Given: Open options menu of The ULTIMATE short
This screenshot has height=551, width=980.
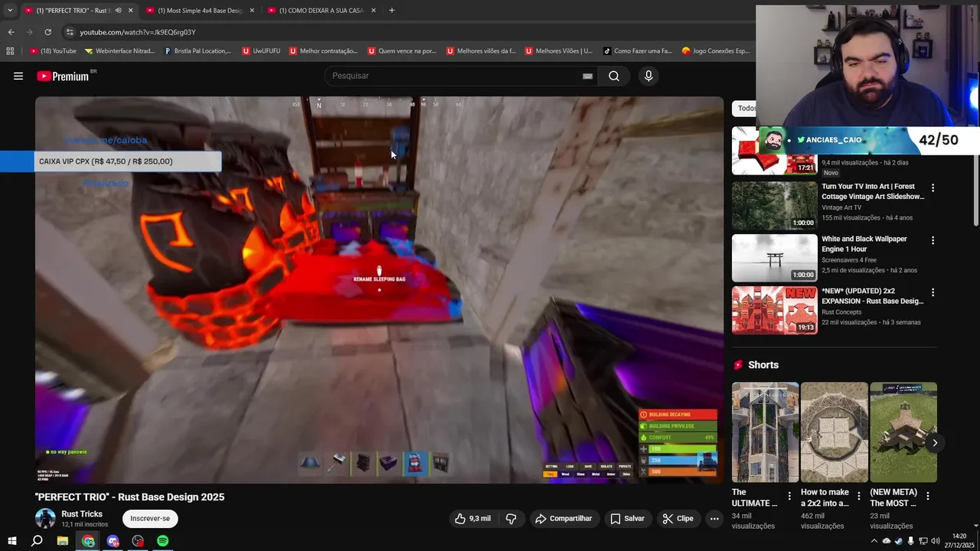Looking at the screenshot, I should tap(789, 497).
